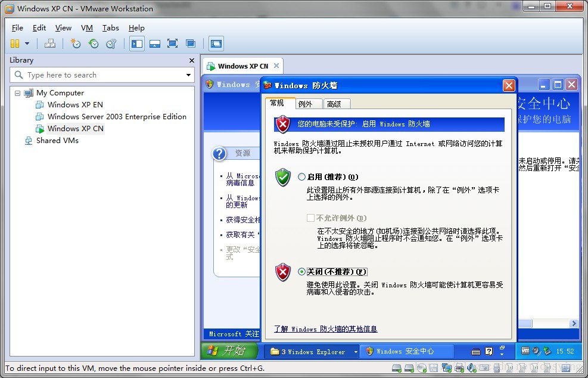Click the floppy drive status bar icon
This screenshot has height=378, width=588.
click(x=434, y=368)
